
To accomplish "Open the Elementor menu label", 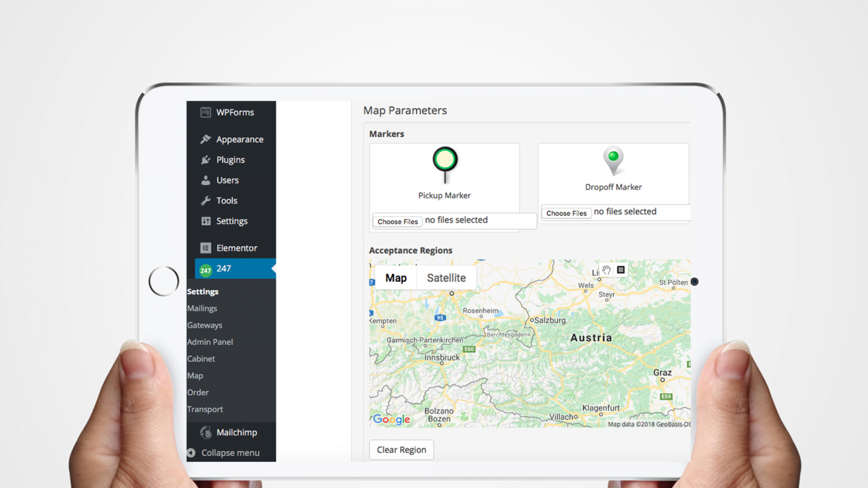I will (x=237, y=248).
